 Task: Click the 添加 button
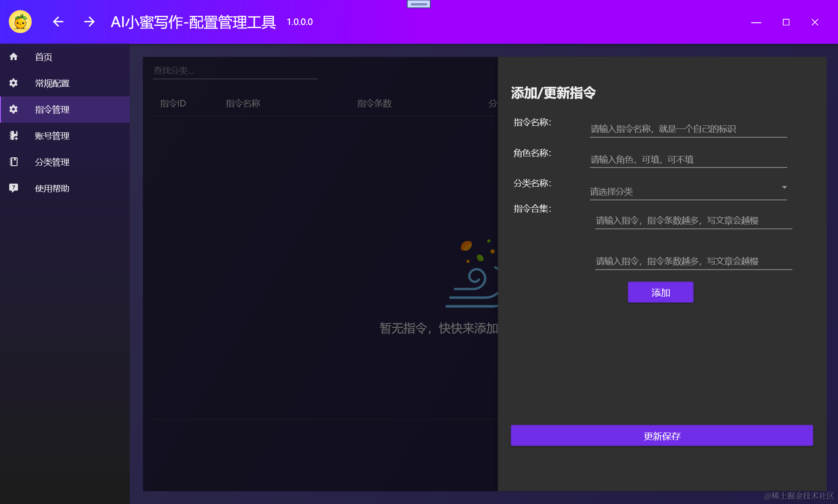tap(660, 292)
